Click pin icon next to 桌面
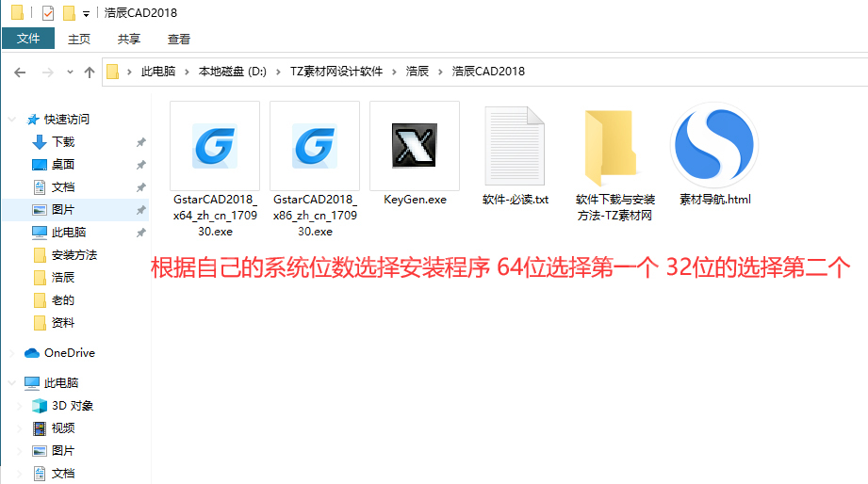Viewport: 868px width, 484px height. tap(141, 165)
